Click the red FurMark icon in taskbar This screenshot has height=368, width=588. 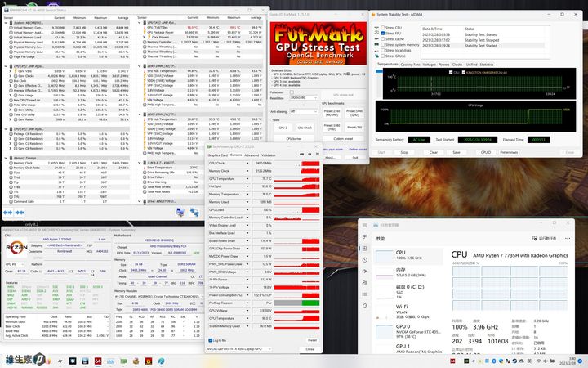149,361
